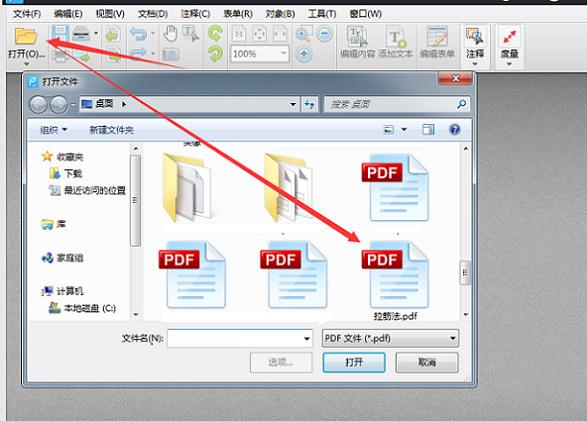Open the printer icon dropdown arrow
Screen dimensions: 587x421
pyautogui.click(x=96, y=34)
